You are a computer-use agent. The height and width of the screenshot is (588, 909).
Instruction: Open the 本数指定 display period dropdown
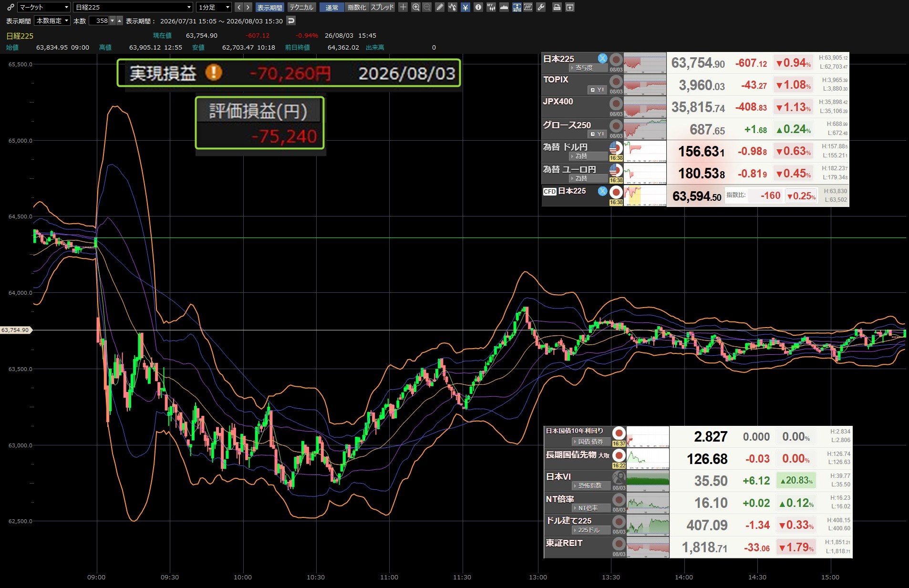(x=52, y=21)
